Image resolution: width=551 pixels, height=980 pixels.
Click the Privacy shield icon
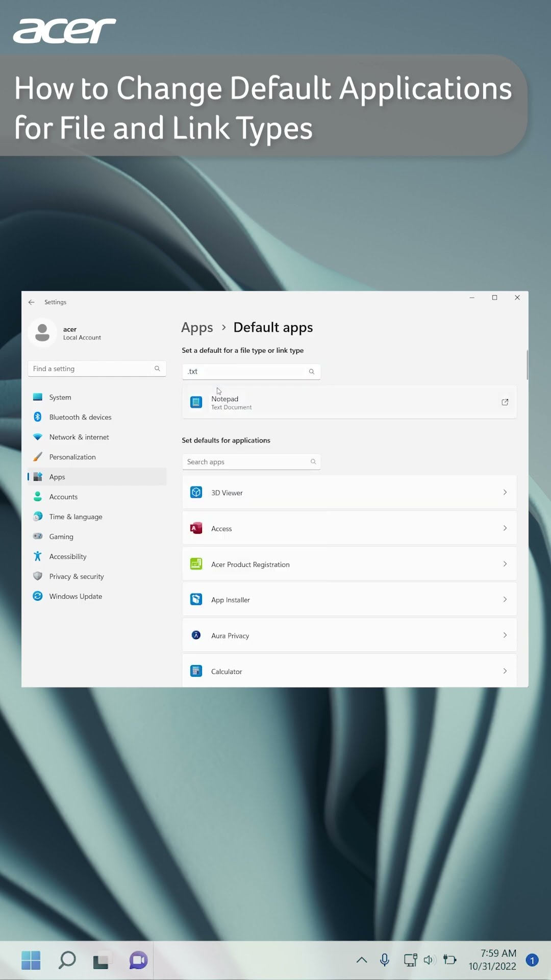click(38, 576)
